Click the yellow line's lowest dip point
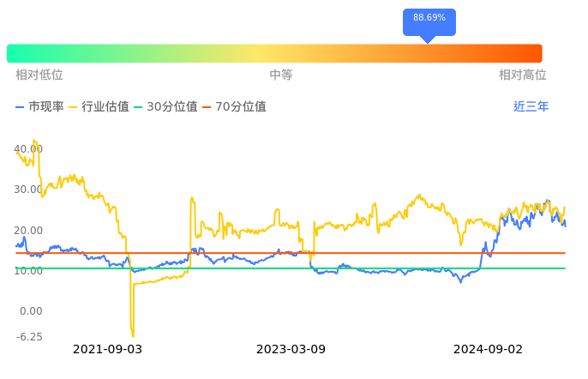This screenshot has height=379, width=588. [133, 335]
